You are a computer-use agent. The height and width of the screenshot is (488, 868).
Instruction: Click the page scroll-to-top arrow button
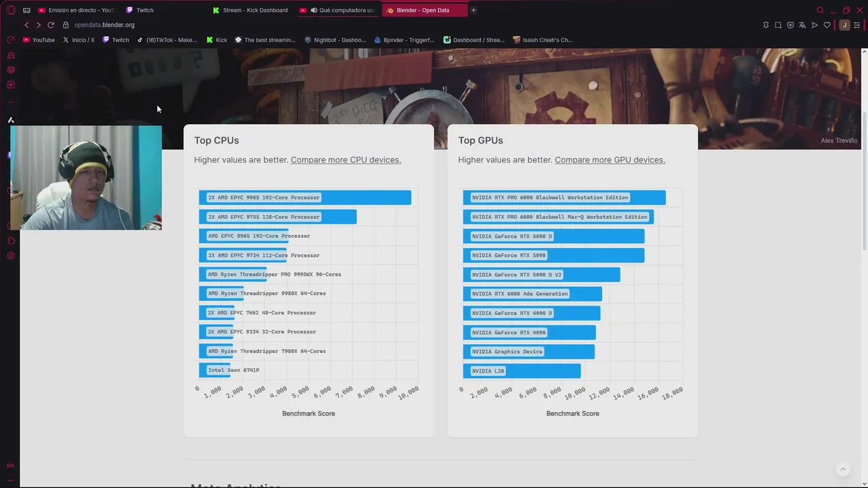tap(843, 469)
